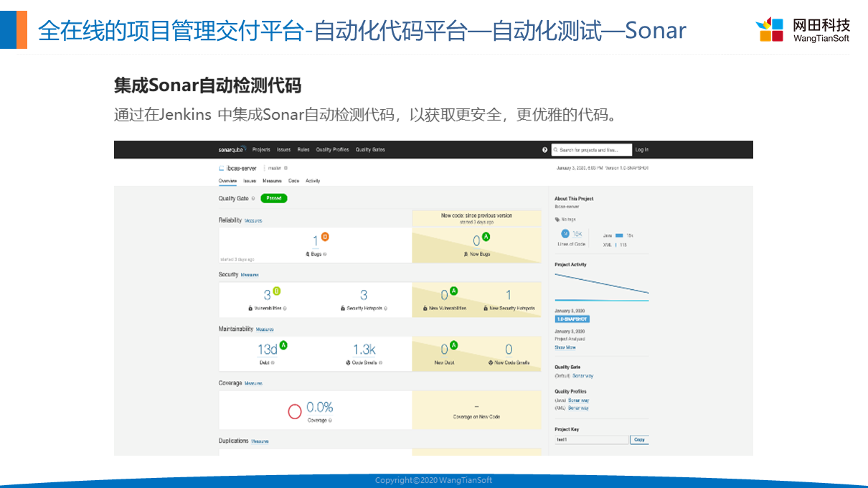Open the Measures link next to Maintainability
This screenshot has width=868, height=488.
click(265, 329)
